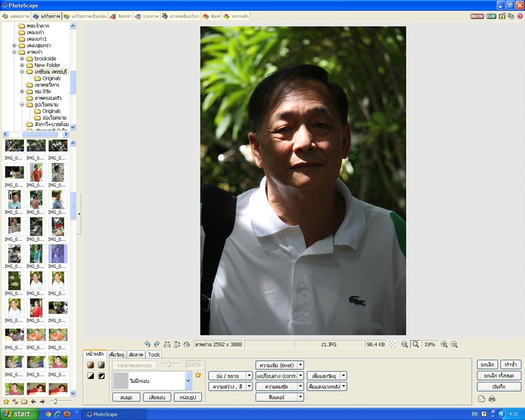
Task: Go forward with the right arrow under thumbnails
Action: (x=42, y=401)
